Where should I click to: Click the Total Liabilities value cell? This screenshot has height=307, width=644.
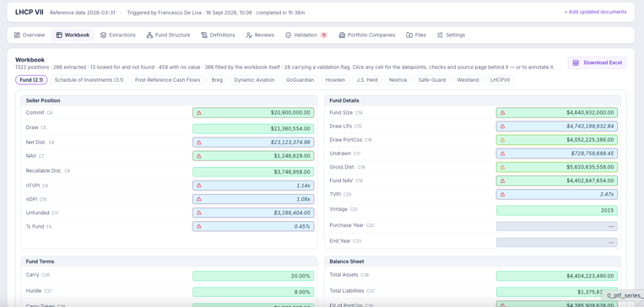[557, 292]
